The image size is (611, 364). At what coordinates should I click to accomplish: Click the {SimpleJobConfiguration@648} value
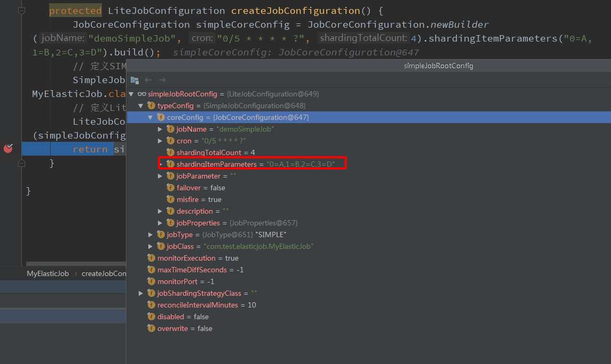pos(255,106)
